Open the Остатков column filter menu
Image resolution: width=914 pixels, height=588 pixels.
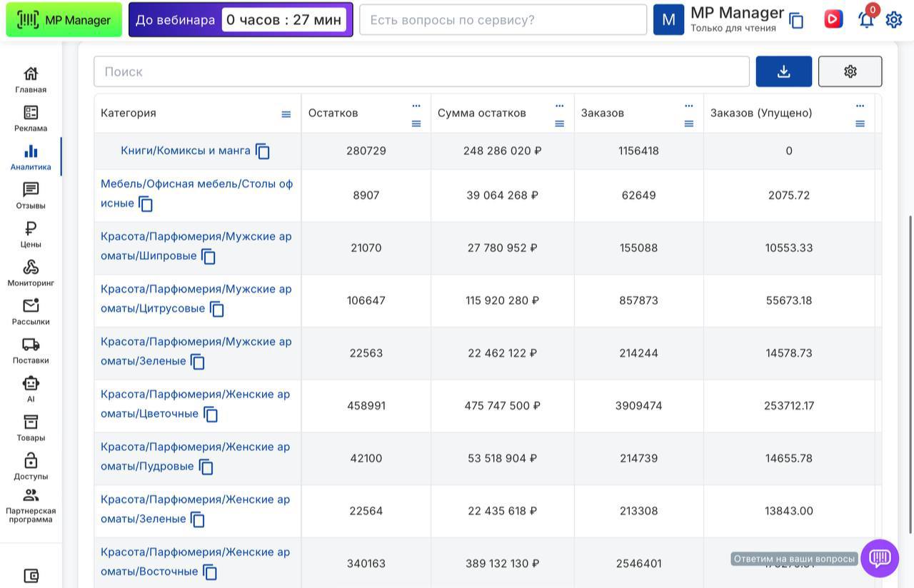tap(416, 123)
